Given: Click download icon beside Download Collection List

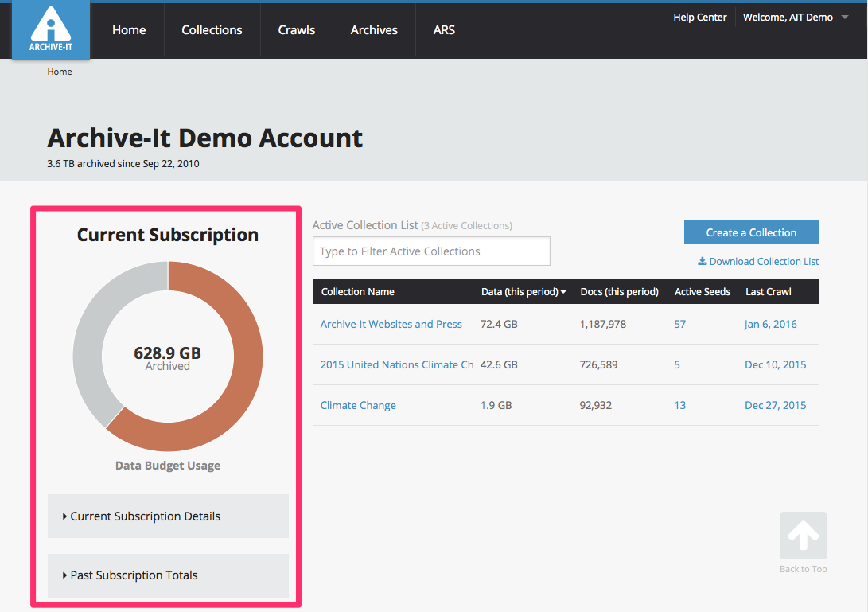Looking at the screenshot, I should (x=702, y=261).
